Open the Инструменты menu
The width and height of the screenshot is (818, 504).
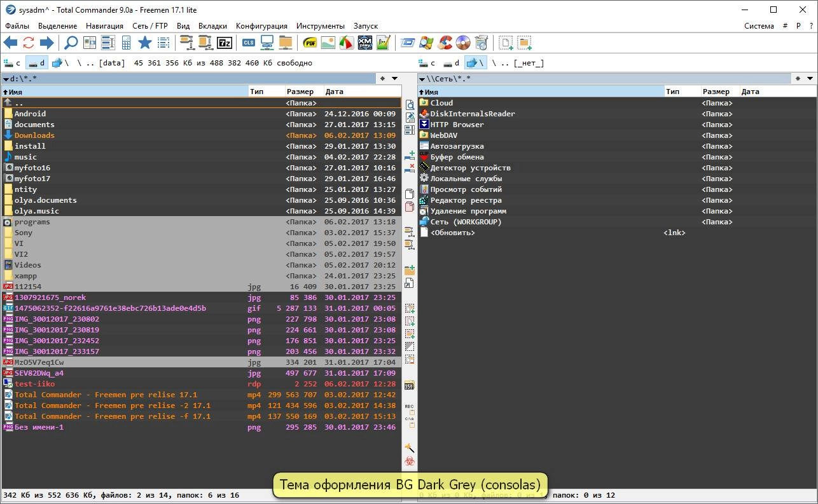321,26
